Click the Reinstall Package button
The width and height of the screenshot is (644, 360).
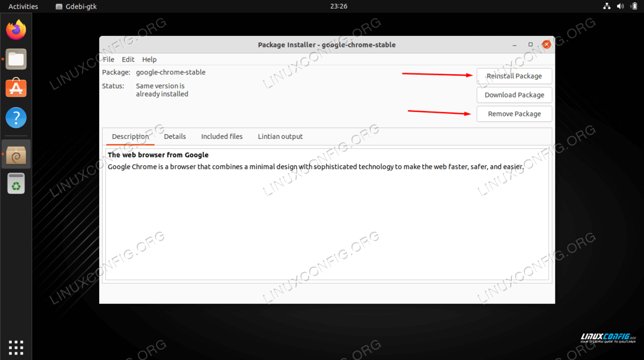click(x=514, y=76)
